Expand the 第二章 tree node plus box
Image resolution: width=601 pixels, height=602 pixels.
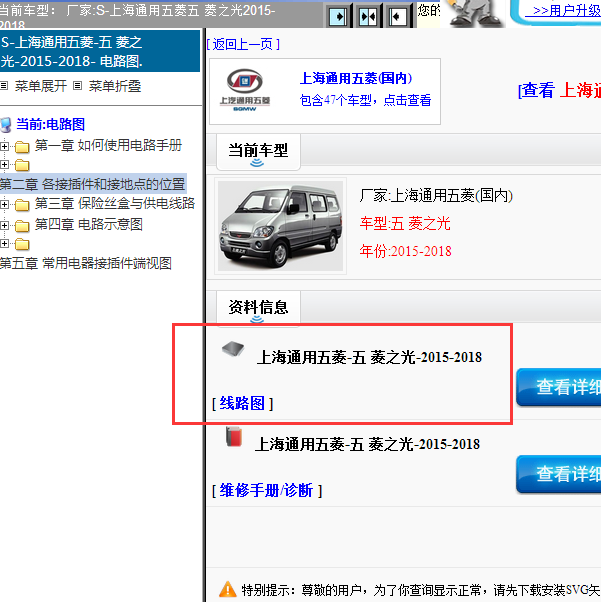click(4, 165)
